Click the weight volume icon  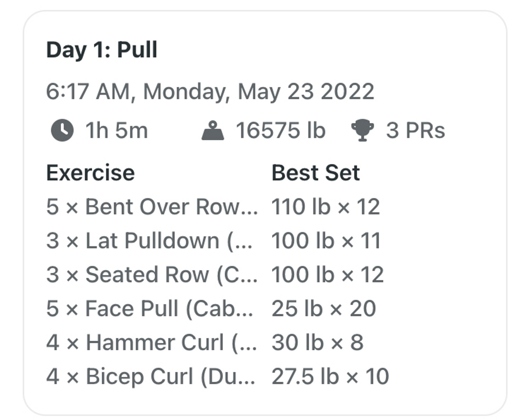(x=213, y=131)
